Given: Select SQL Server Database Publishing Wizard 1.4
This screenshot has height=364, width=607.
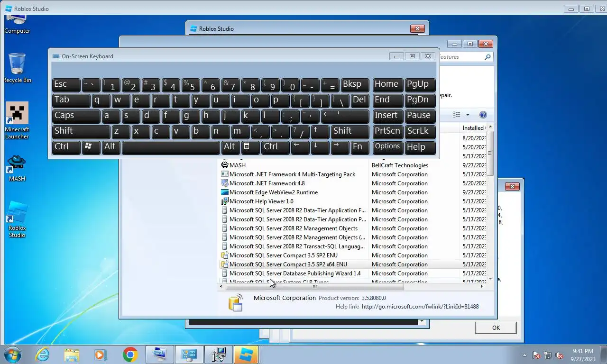Looking at the screenshot, I should tap(353, 273).
